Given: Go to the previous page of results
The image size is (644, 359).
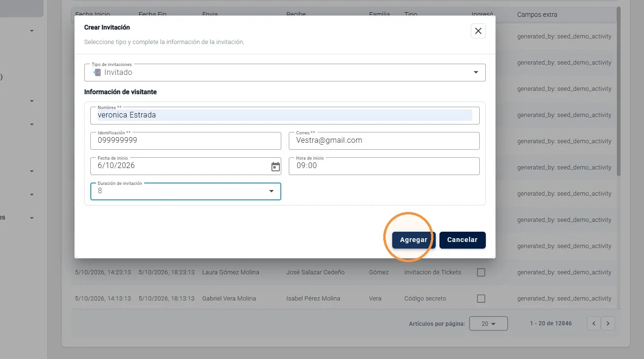Looking at the screenshot, I should tap(594, 323).
